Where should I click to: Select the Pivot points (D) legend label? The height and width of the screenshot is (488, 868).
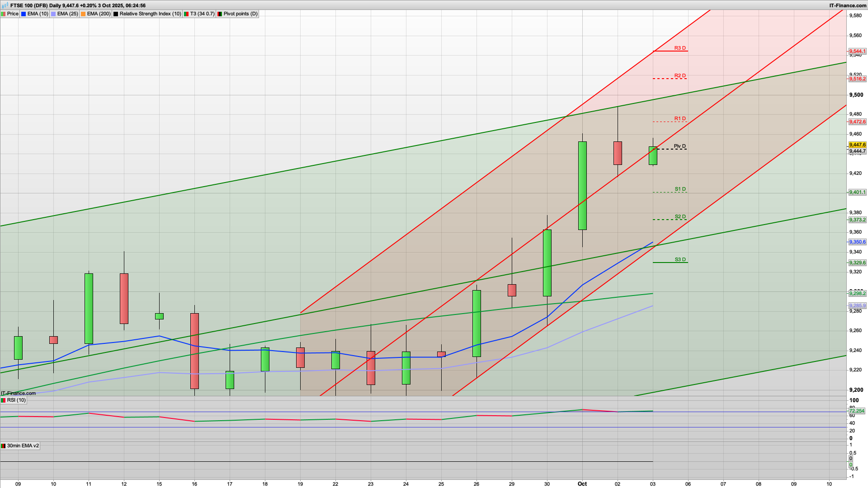tap(241, 14)
